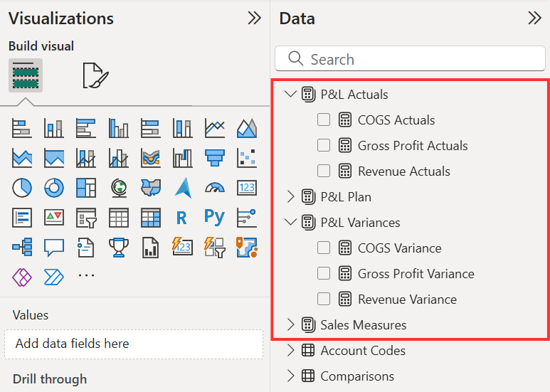This screenshot has height=392, width=550.
Task: Enable the Revenue Actuals checkbox
Action: tap(324, 171)
